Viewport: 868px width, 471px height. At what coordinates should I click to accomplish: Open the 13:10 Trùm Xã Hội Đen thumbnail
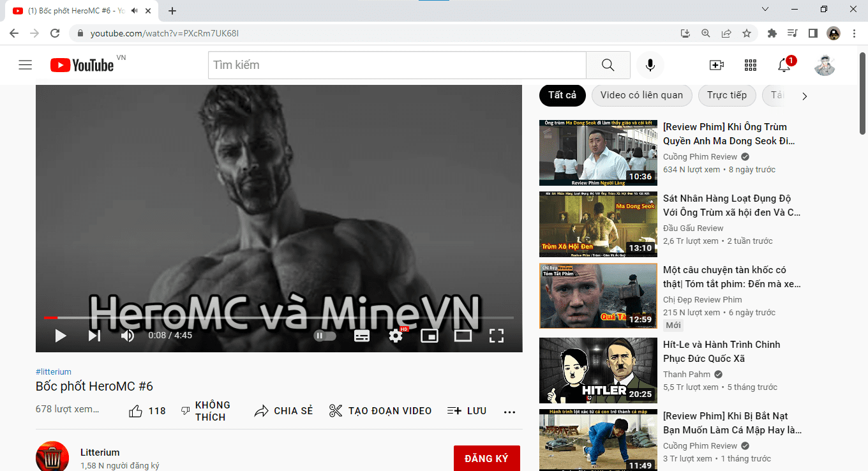pyautogui.click(x=598, y=224)
